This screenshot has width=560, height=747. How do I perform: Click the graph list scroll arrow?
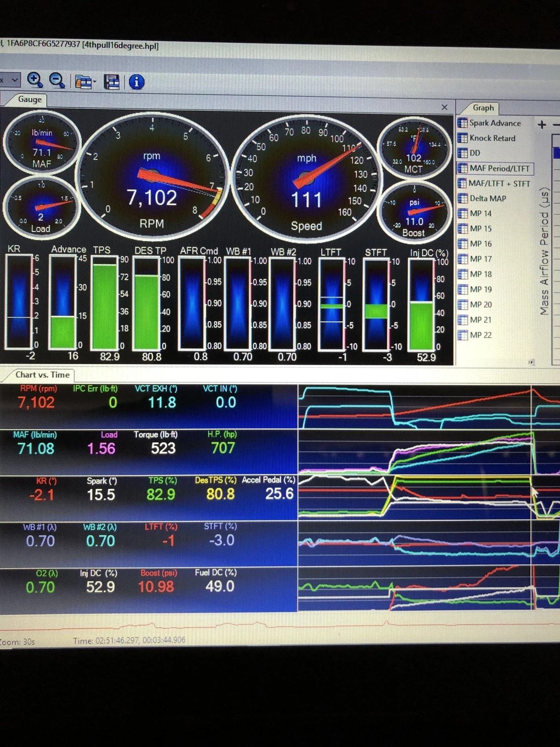(531, 362)
